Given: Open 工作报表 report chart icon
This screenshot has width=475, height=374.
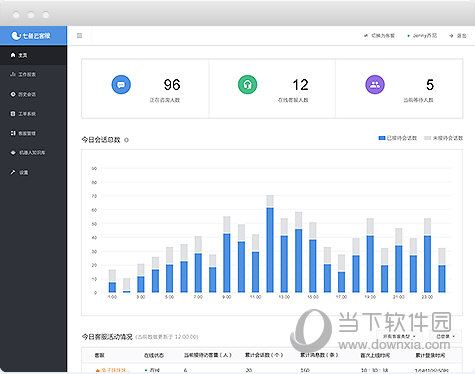Looking at the screenshot, I should [x=13, y=74].
